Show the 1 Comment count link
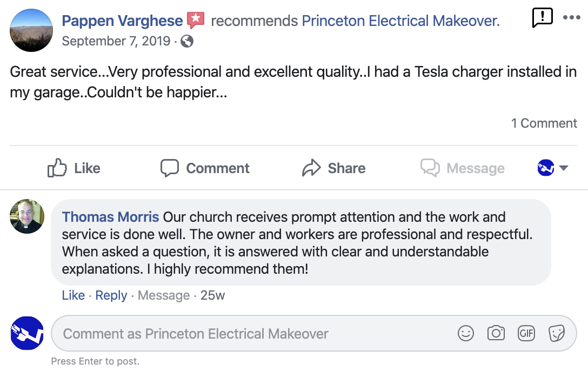The image size is (588, 370). coord(544,123)
